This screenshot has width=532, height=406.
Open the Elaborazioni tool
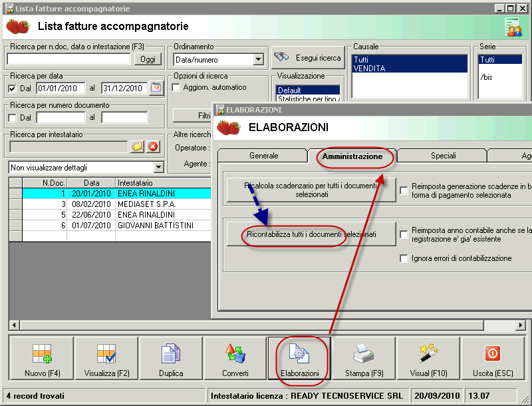coord(300,359)
